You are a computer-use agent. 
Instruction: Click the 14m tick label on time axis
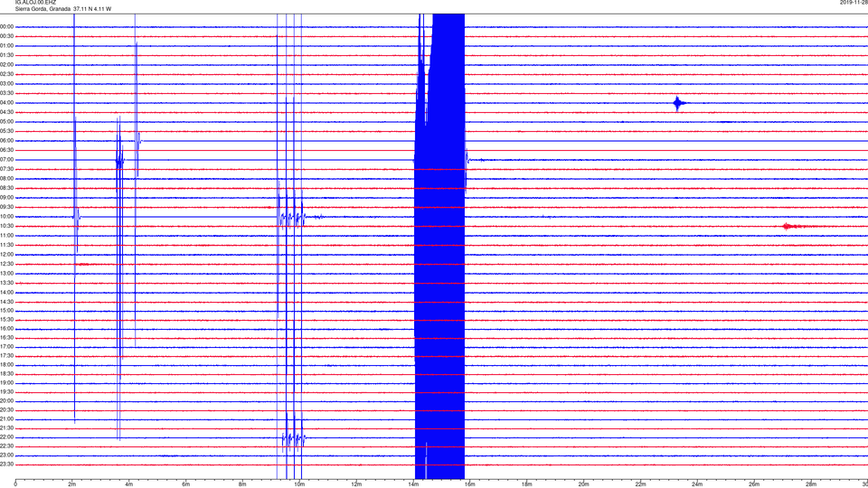(412, 484)
